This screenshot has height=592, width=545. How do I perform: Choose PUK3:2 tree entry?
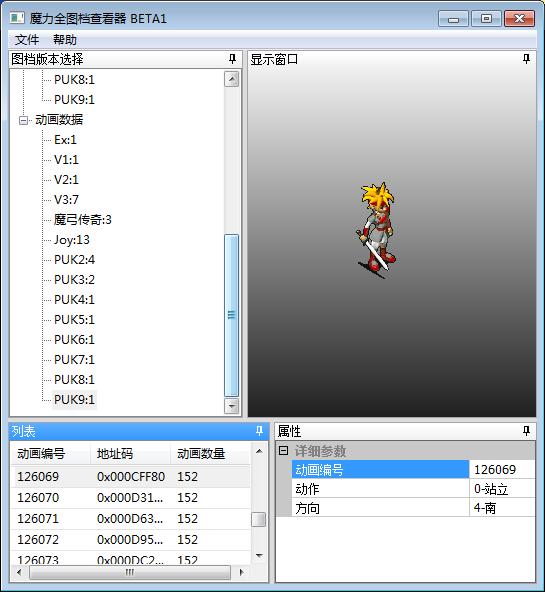point(74,280)
